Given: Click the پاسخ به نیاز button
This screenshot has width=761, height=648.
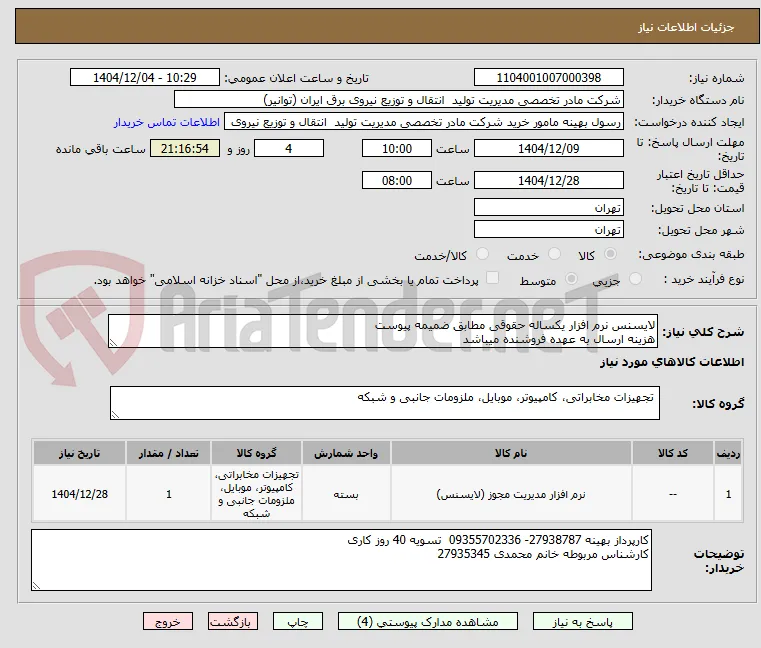Looking at the screenshot, I should (582, 621).
